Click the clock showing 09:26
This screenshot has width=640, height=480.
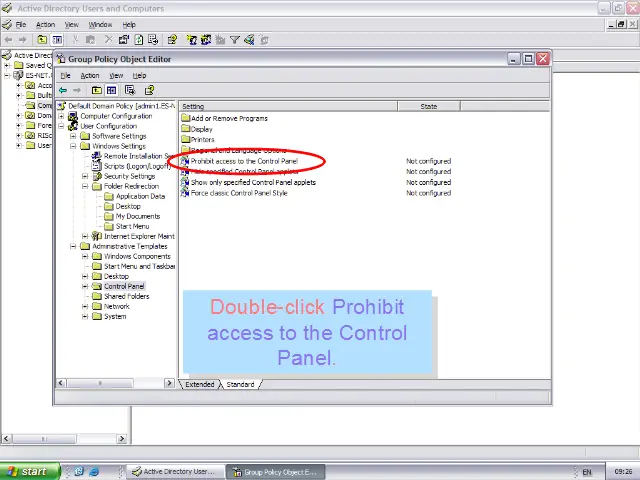coord(623,471)
